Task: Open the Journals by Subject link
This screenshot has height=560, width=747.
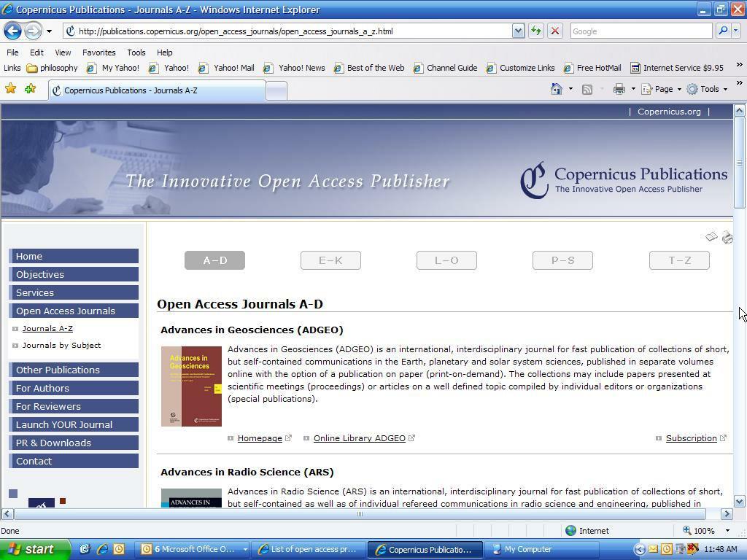Action: click(61, 345)
